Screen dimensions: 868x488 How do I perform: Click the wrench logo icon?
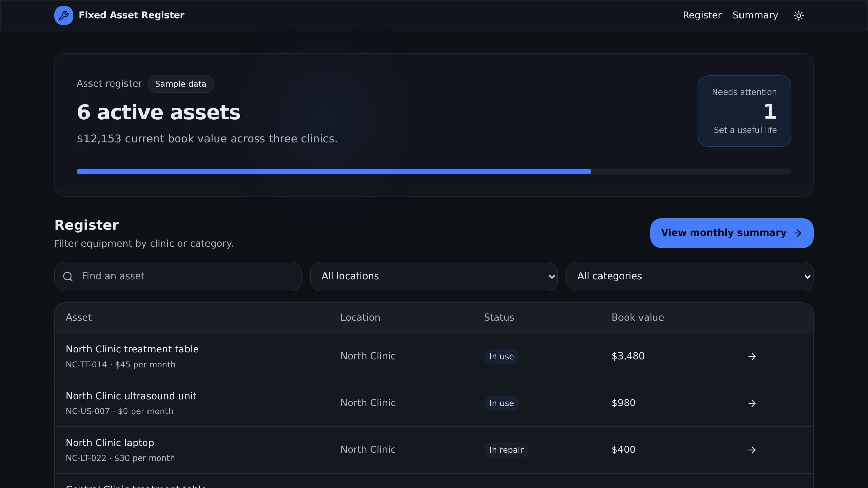point(64,15)
